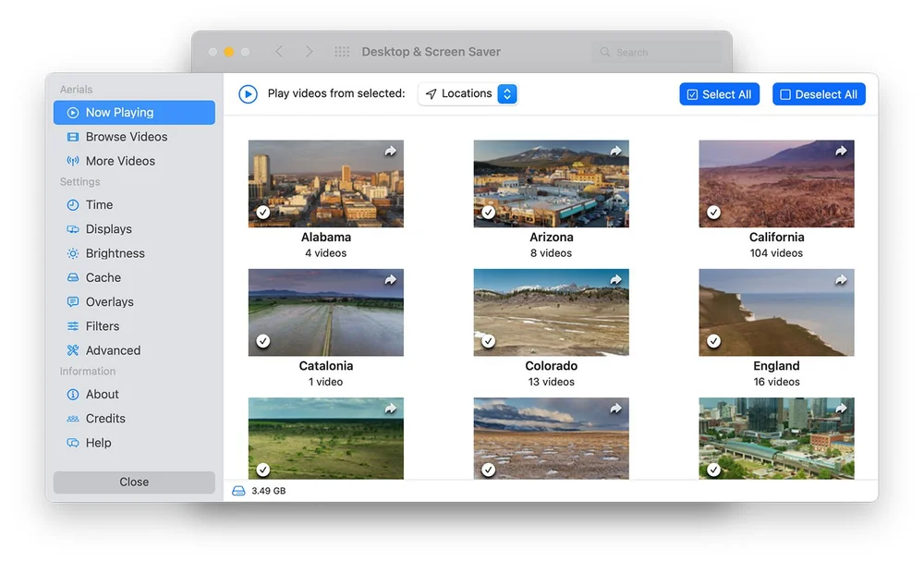This screenshot has height=562, width=924.
Task: Click the Select All button
Action: 719,94
